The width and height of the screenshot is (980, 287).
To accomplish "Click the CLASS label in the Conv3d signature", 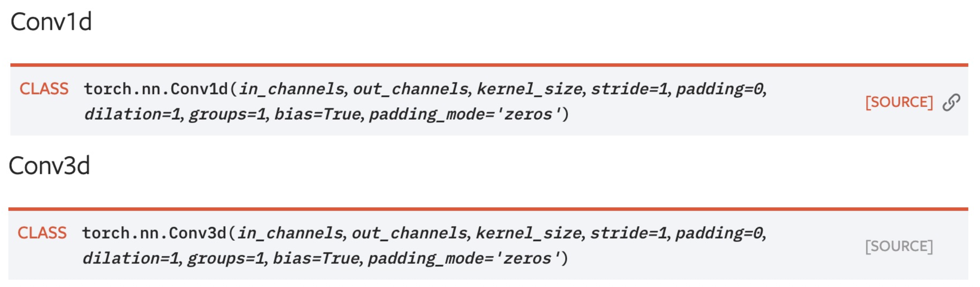I will pyautogui.click(x=42, y=233).
